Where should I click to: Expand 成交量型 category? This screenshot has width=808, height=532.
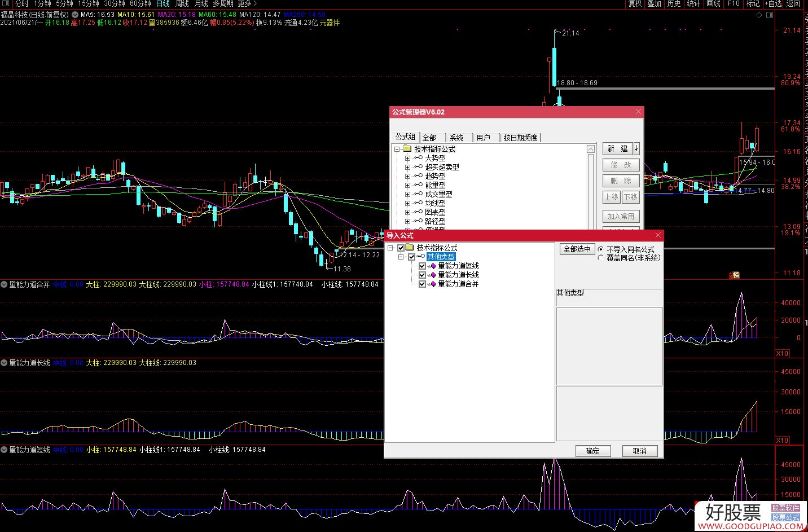pos(407,194)
